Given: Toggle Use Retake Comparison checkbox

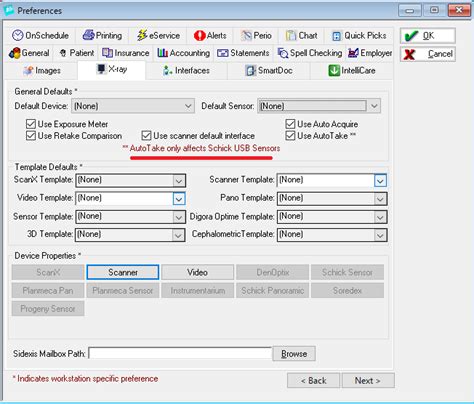Looking at the screenshot, I should 31,136.
